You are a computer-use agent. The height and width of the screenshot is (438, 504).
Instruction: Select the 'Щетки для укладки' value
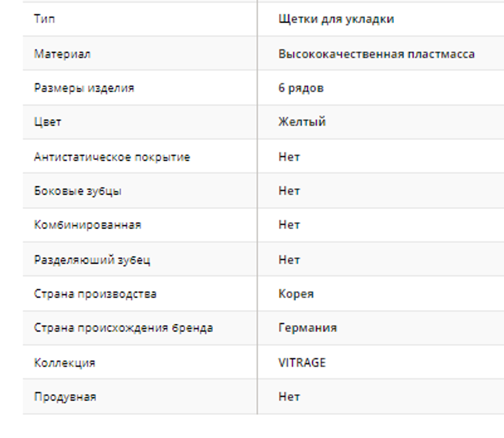[x=336, y=19]
